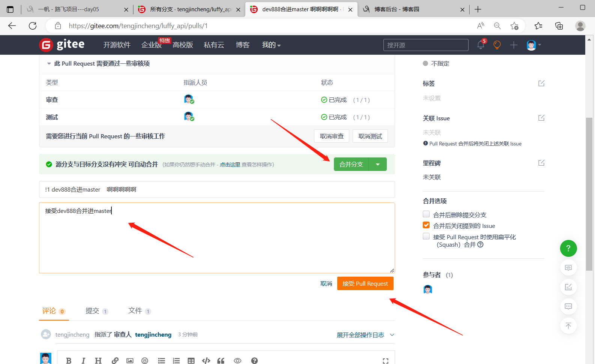Insert a link with the chain icon
This screenshot has width=595, height=364.
[x=115, y=361]
